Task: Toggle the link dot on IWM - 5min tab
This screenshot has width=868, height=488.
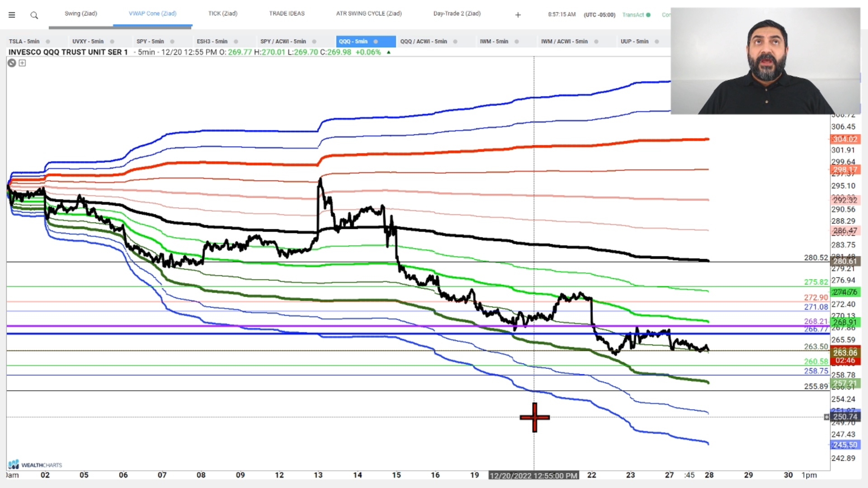Action: tap(517, 42)
